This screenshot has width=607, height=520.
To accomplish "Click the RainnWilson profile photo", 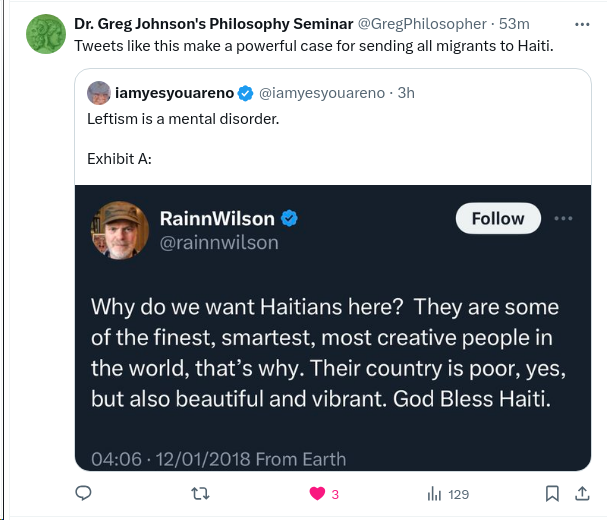I will 121,230.
